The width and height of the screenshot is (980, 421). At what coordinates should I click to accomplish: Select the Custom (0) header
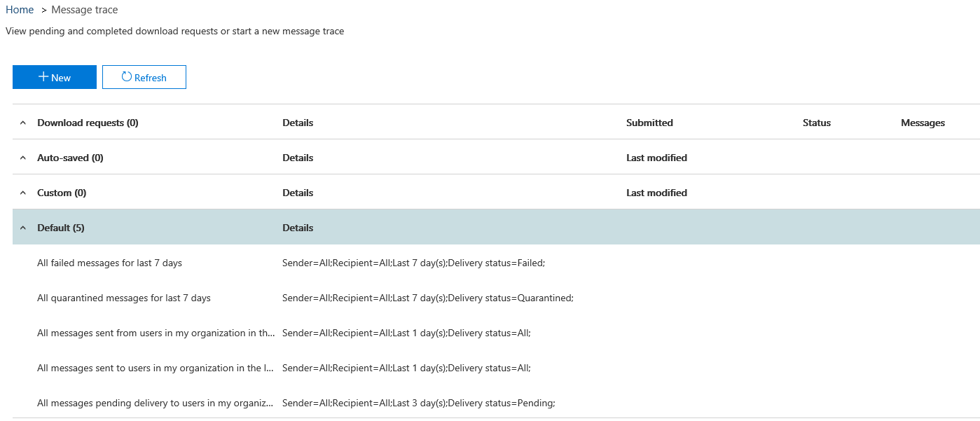pos(62,193)
